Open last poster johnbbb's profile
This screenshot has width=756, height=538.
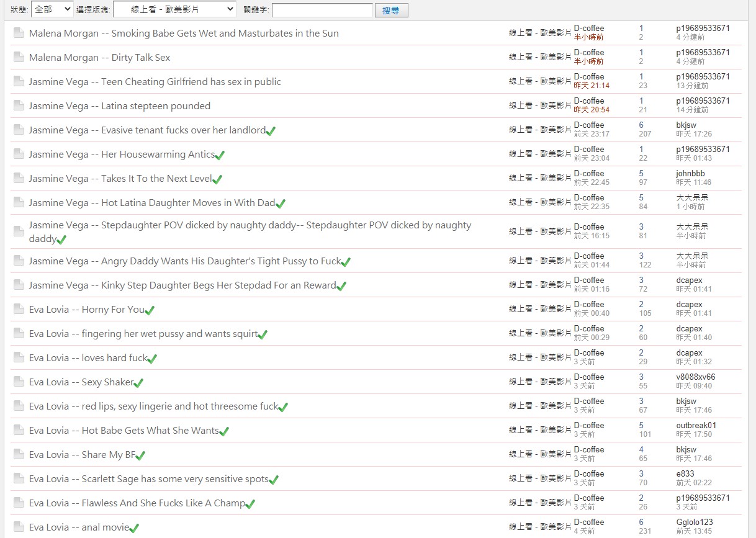[690, 174]
